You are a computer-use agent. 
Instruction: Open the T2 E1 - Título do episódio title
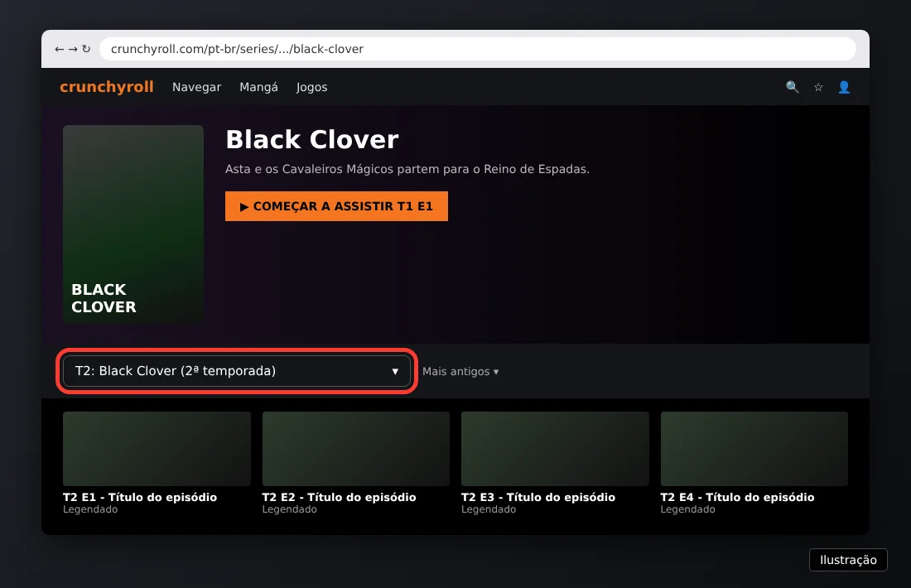pyautogui.click(x=140, y=498)
